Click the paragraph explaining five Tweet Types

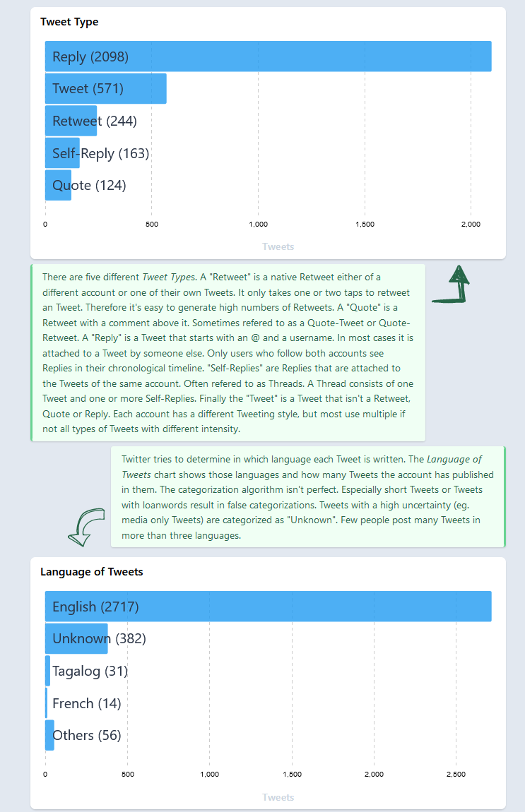[228, 352]
